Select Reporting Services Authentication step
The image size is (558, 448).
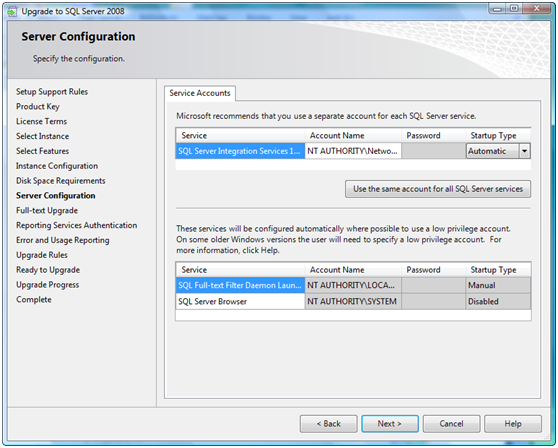77,225
